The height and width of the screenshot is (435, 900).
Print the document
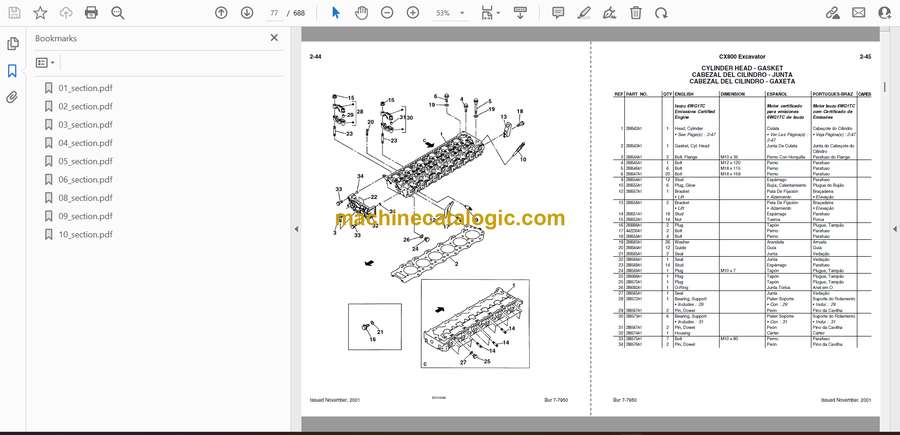(91, 13)
